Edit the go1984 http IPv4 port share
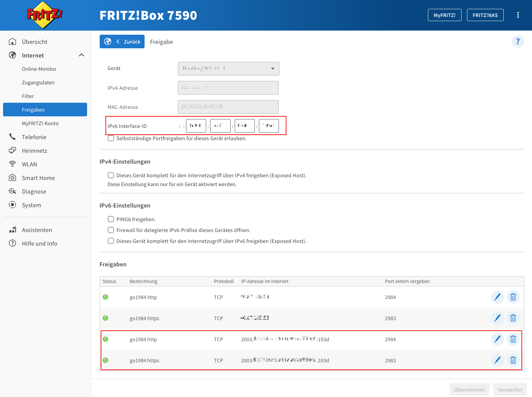Screen dimensions: 532x397 pyautogui.click(x=497, y=297)
